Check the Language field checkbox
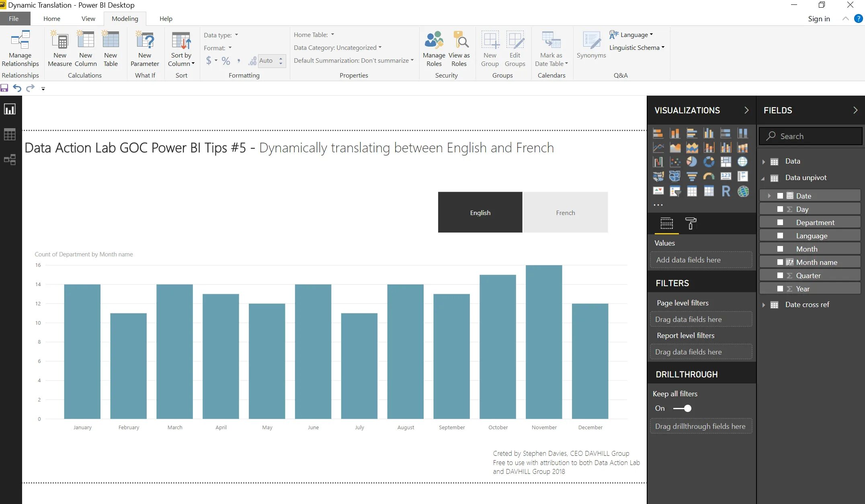 [780, 236]
